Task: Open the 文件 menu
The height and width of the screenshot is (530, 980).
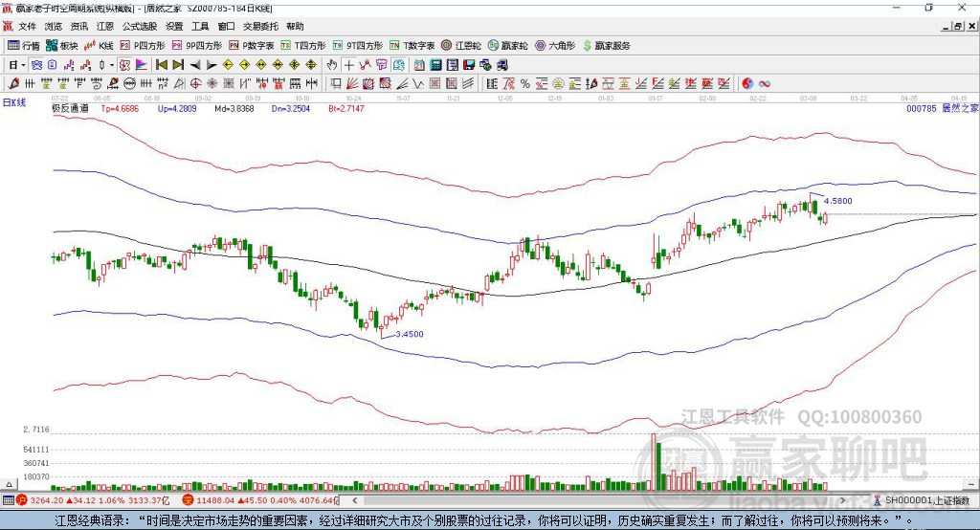Action: click(x=27, y=26)
